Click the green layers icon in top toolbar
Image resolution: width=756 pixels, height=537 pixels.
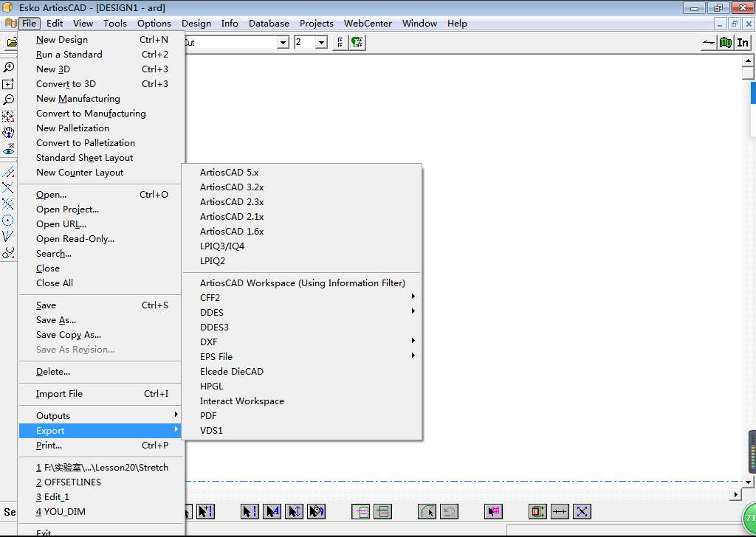click(x=357, y=43)
